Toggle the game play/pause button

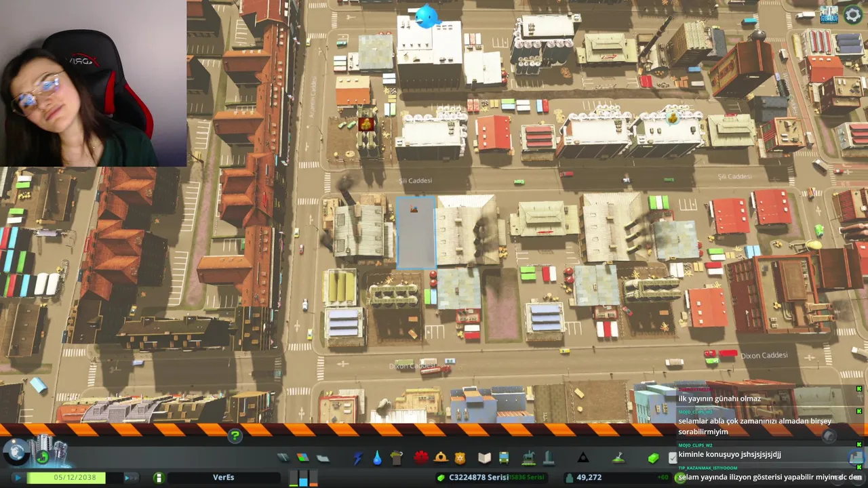click(x=18, y=477)
